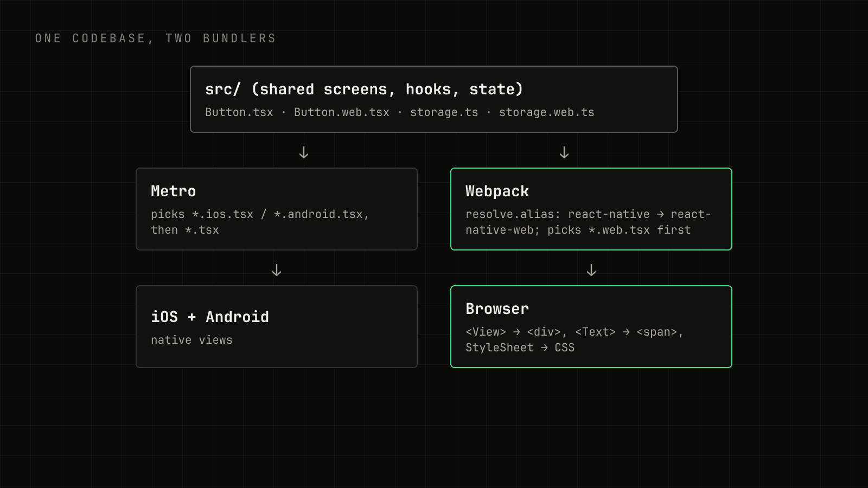Click the '<View> → <div>' mapping text
This screenshot has height=488, width=868.
pos(575,339)
